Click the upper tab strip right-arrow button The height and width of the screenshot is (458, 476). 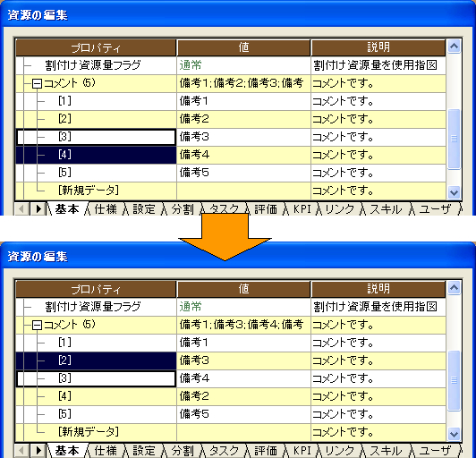(x=38, y=208)
